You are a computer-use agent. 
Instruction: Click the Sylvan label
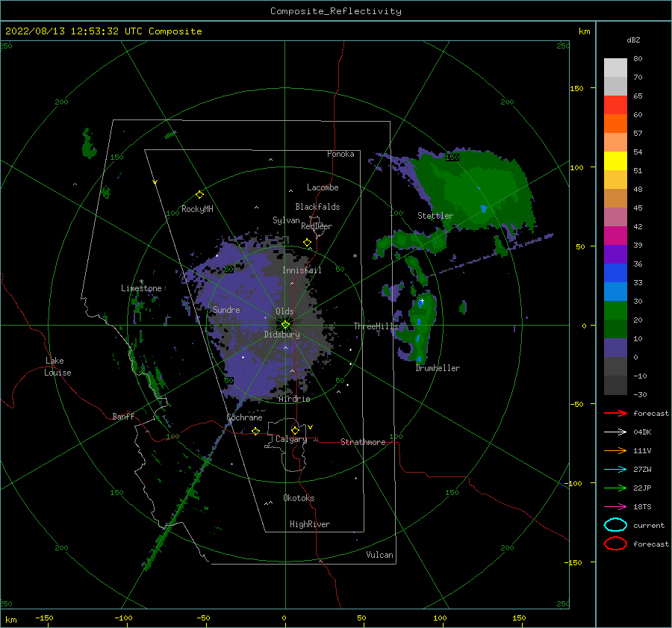point(286,220)
